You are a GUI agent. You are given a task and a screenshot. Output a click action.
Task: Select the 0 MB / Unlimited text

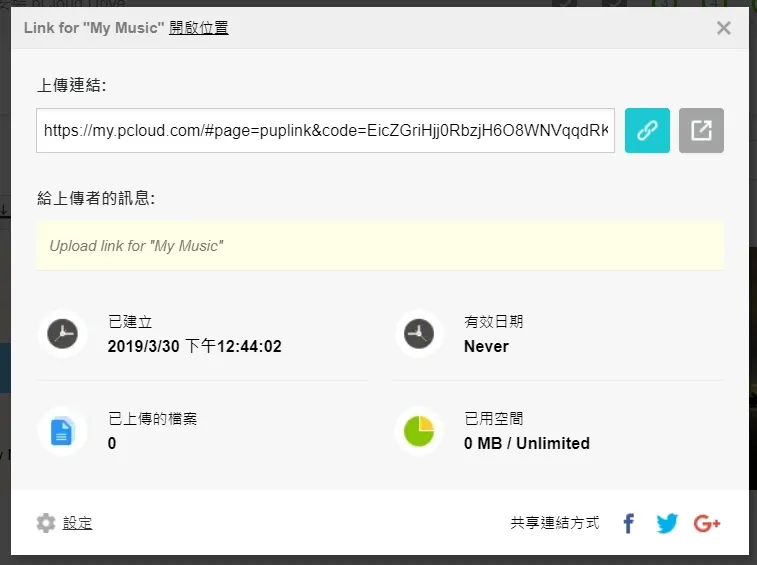pos(527,443)
